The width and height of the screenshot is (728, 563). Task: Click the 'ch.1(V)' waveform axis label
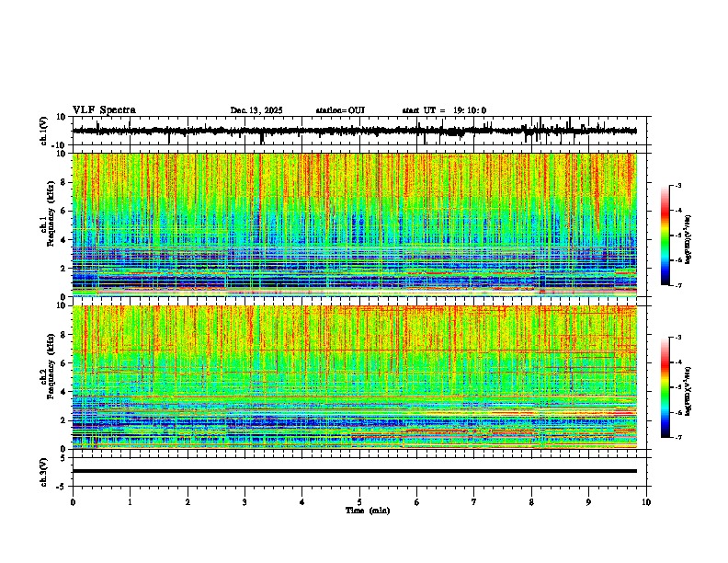[x=43, y=131]
